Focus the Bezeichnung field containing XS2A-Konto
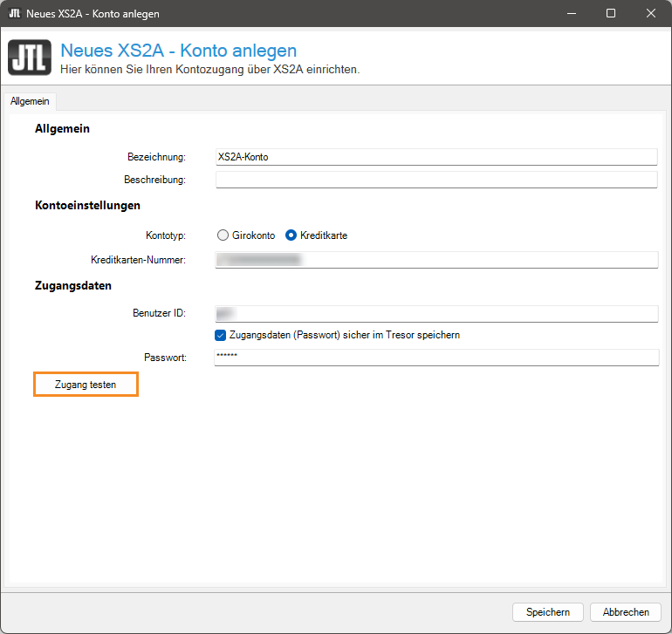The height and width of the screenshot is (634, 672). pyautogui.click(x=435, y=157)
